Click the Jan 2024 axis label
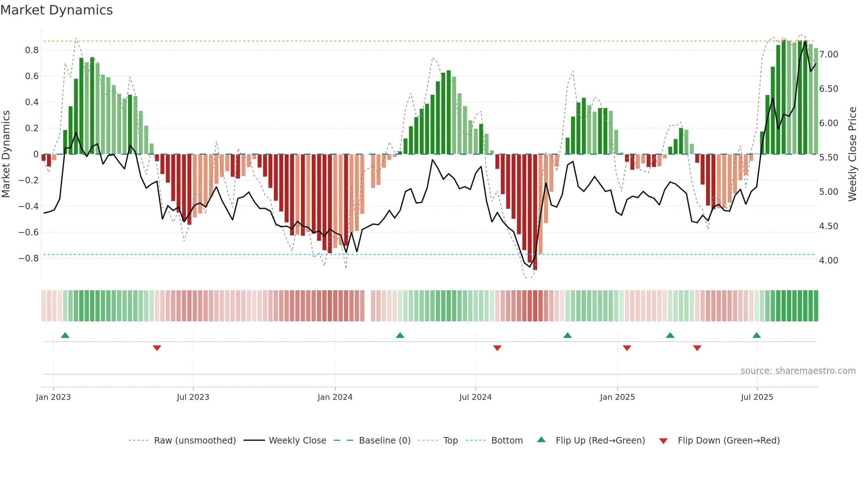Image resolution: width=868 pixels, height=488 pixels. coord(335,397)
